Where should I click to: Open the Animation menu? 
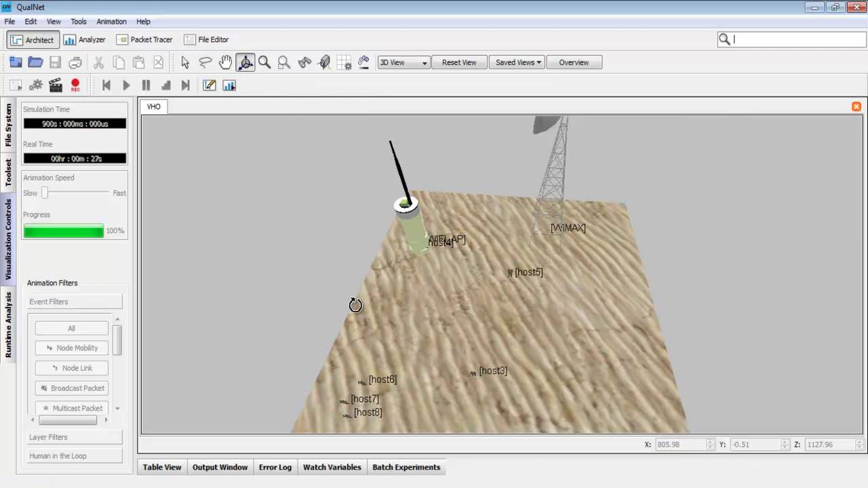[111, 22]
